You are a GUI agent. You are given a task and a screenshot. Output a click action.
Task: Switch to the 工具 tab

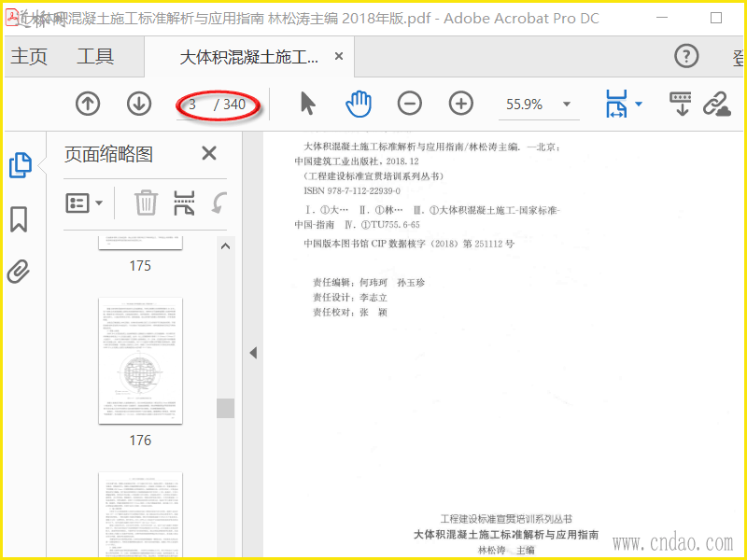click(95, 56)
